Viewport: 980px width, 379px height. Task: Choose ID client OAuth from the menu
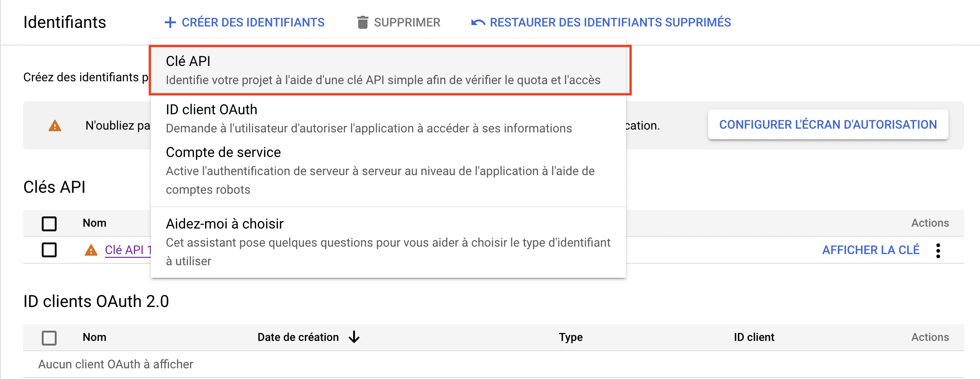pyautogui.click(x=389, y=118)
